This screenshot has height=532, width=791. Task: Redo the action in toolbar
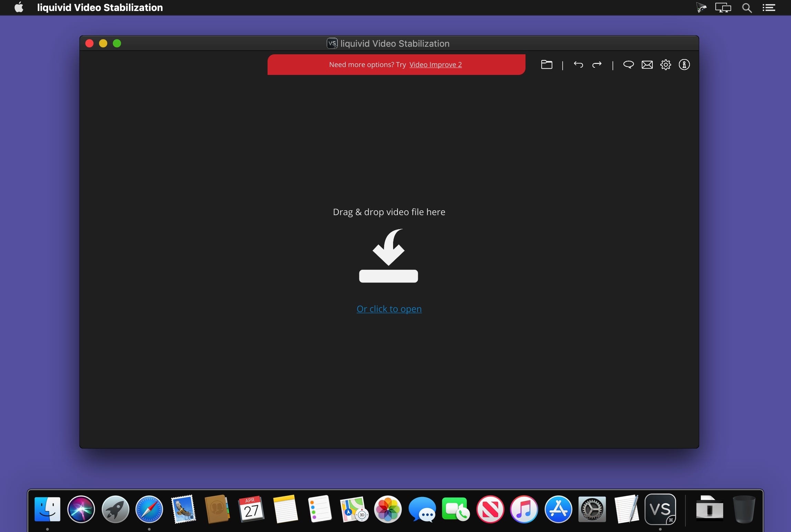[597, 65]
